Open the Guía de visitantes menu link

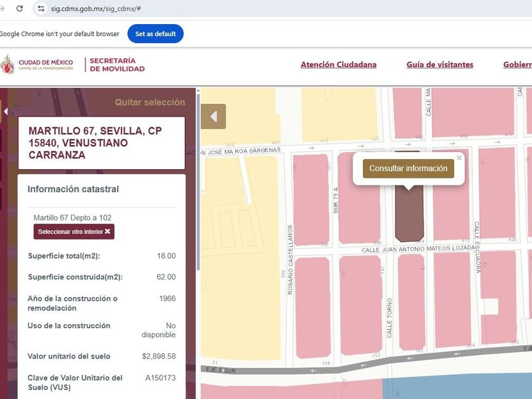point(440,65)
